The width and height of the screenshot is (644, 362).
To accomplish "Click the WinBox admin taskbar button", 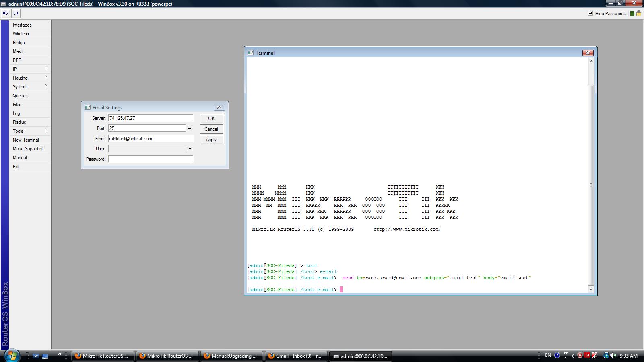I will (x=361, y=356).
